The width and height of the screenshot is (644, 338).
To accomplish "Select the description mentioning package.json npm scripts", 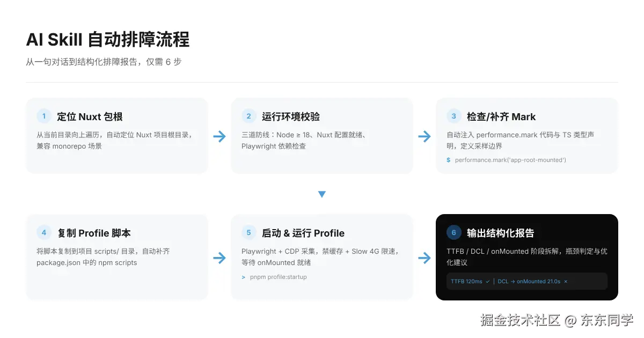I will (x=103, y=257).
